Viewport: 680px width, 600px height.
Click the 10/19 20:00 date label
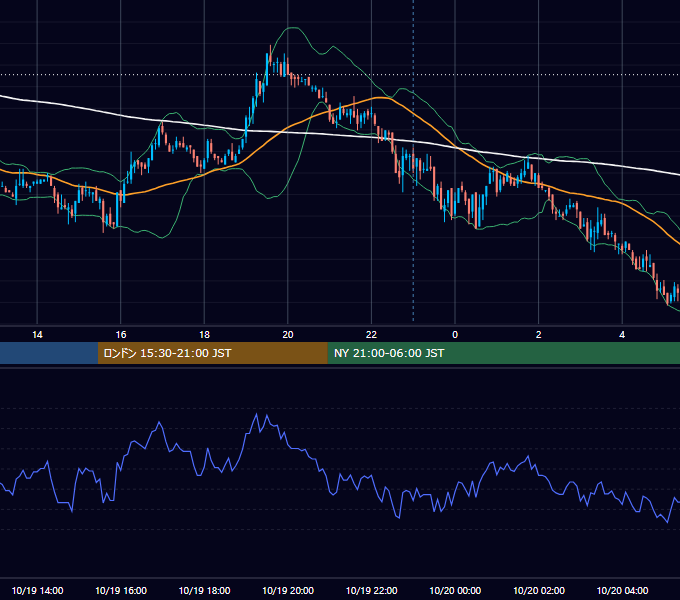[x=288, y=590]
